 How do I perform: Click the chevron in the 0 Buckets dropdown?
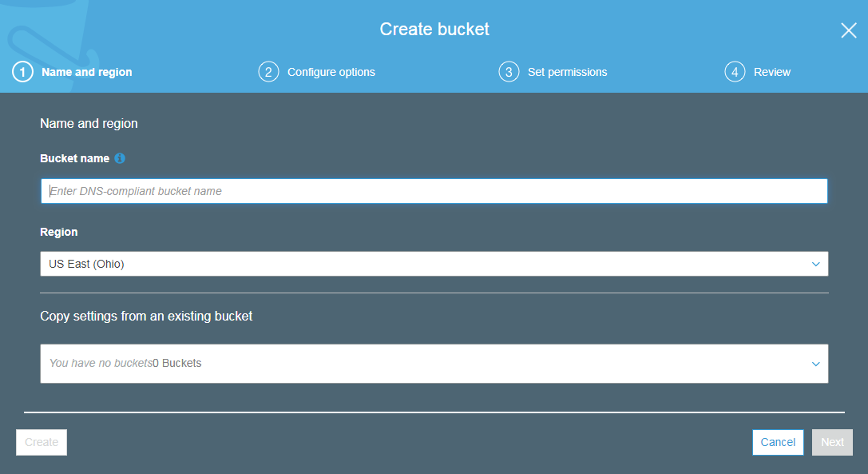click(815, 364)
